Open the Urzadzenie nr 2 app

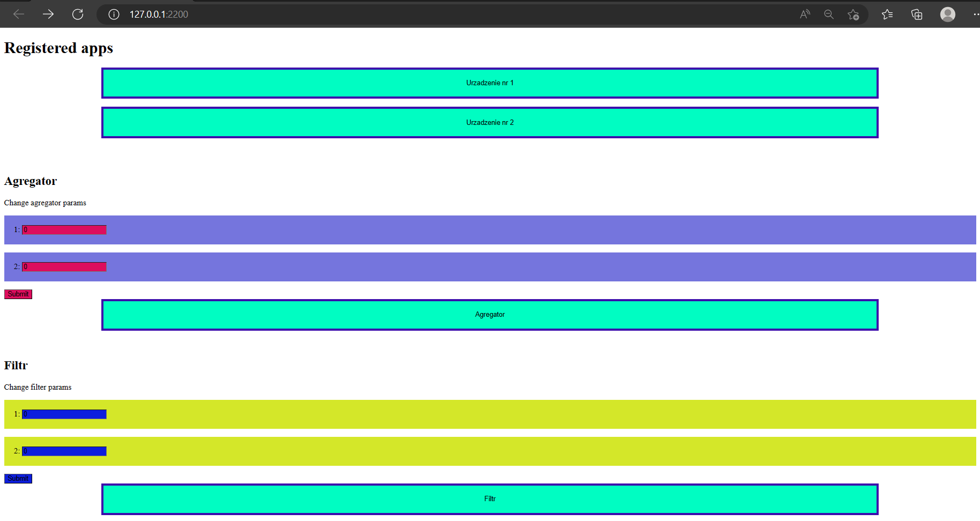pyautogui.click(x=490, y=123)
